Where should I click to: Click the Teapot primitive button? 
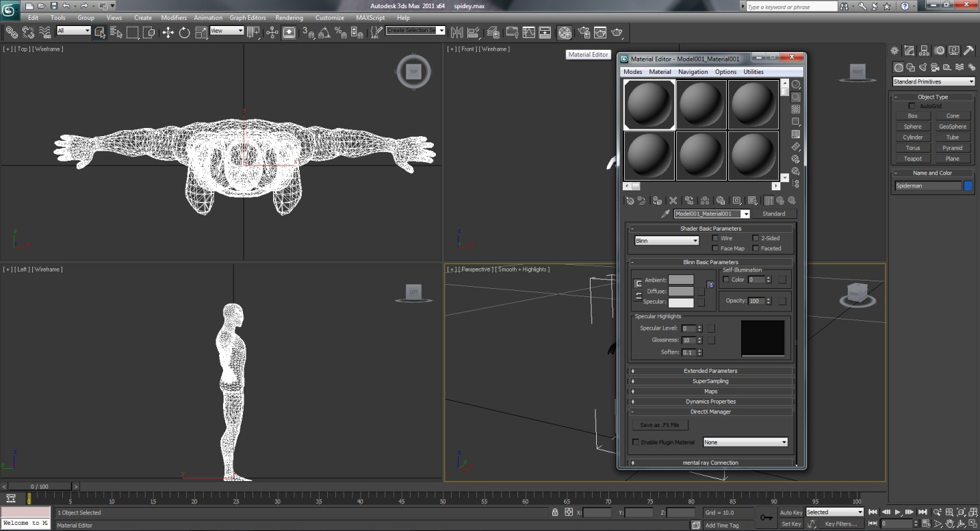(912, 159)
